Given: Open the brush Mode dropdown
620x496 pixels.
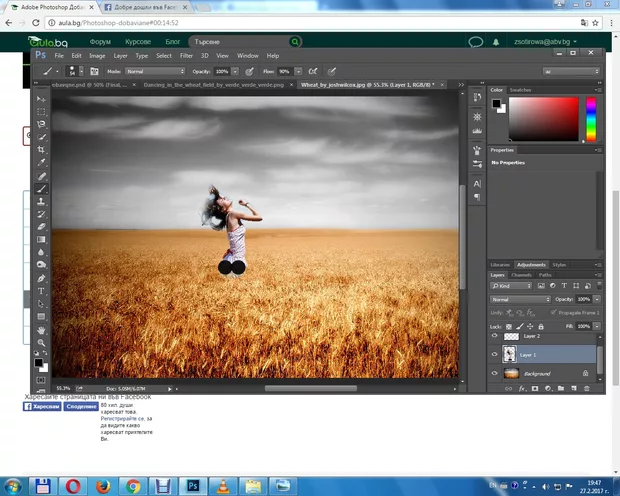Looking at the screenshot, I should [x=153, y=72].
